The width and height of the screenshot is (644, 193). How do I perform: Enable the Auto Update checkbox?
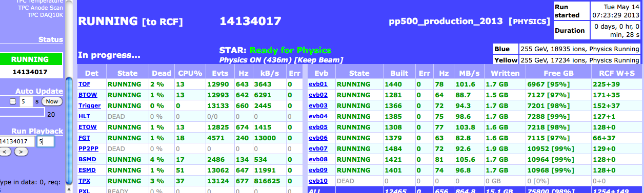13,101
